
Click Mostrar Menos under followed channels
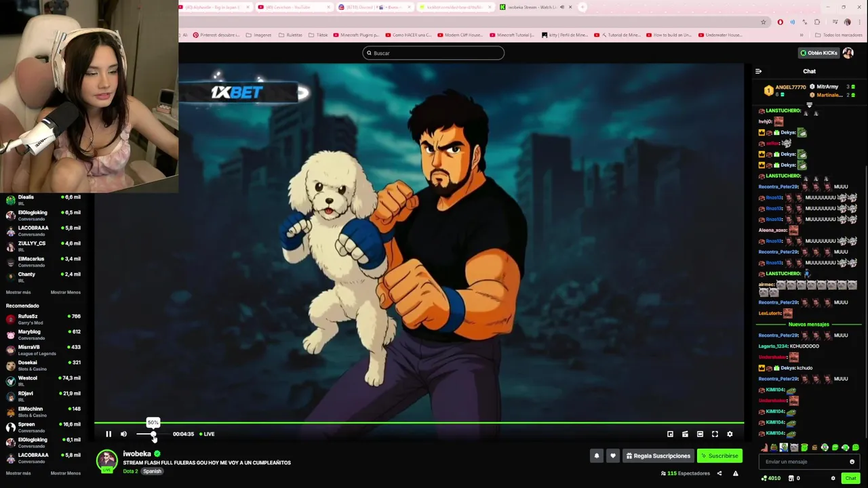(66, 292)
